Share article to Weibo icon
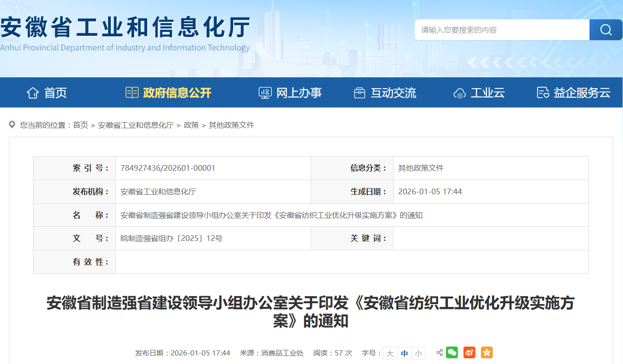The image size is (623, 364). pyautogui.click(x=469, y=353)
